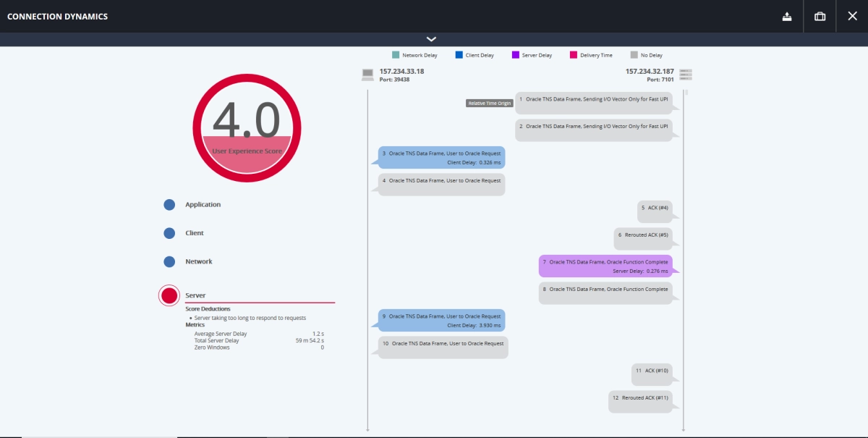Open the Application score category
This screenshot has height=438, width=868.
[x=203, y=205]
